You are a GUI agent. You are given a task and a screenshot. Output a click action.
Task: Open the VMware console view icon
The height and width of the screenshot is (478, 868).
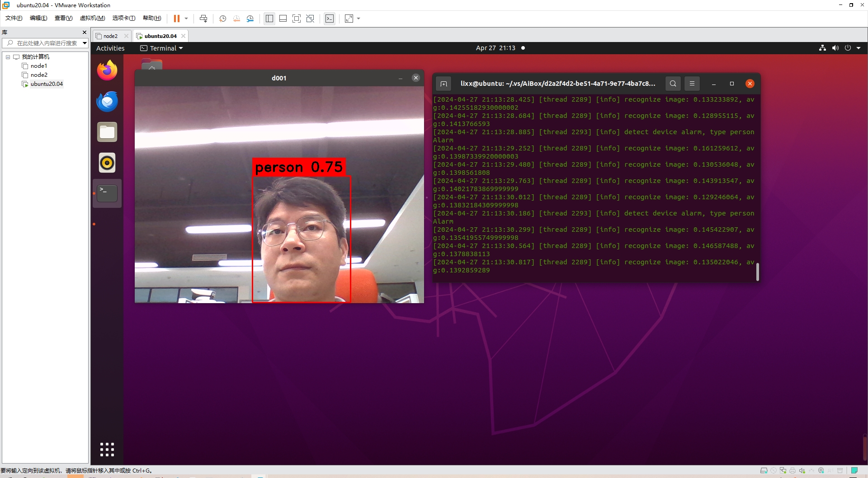click(330, 19)
